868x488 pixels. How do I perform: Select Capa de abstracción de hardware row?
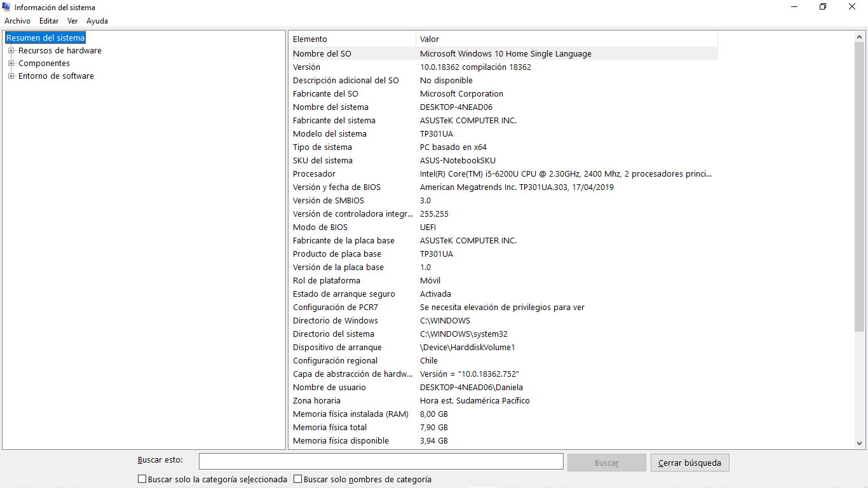click(x=504, y=374)
